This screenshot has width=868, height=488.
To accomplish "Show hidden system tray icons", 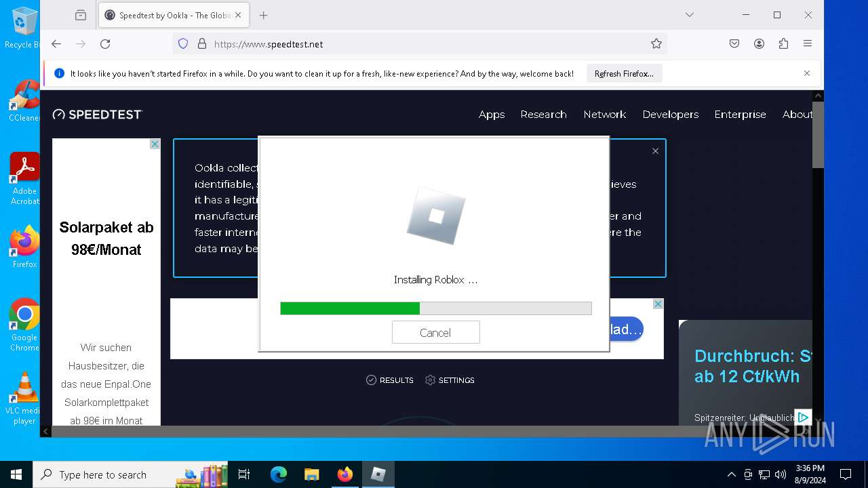I will 731,474.
